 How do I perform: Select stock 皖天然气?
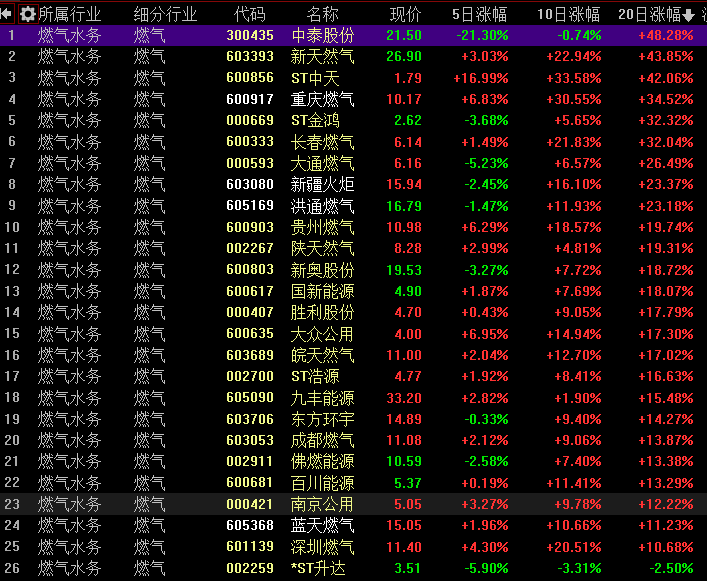323,355
